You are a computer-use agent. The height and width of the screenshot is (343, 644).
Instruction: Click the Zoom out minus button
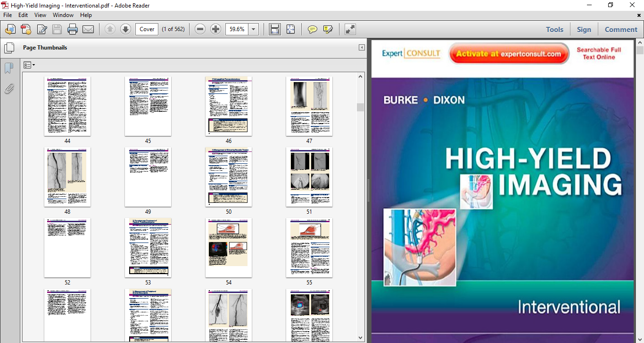click(200, 29)
